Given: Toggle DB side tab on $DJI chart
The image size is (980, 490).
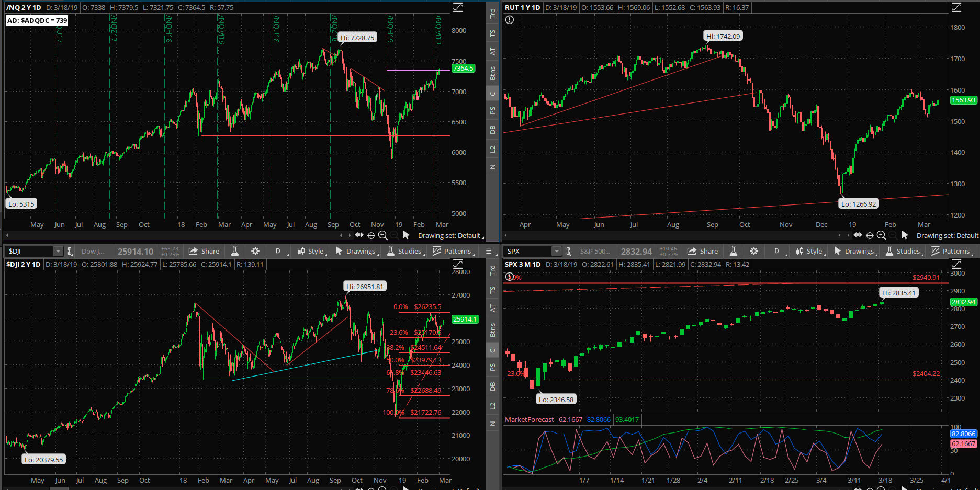Looking at the screenshot, I should tap(492, 386).
